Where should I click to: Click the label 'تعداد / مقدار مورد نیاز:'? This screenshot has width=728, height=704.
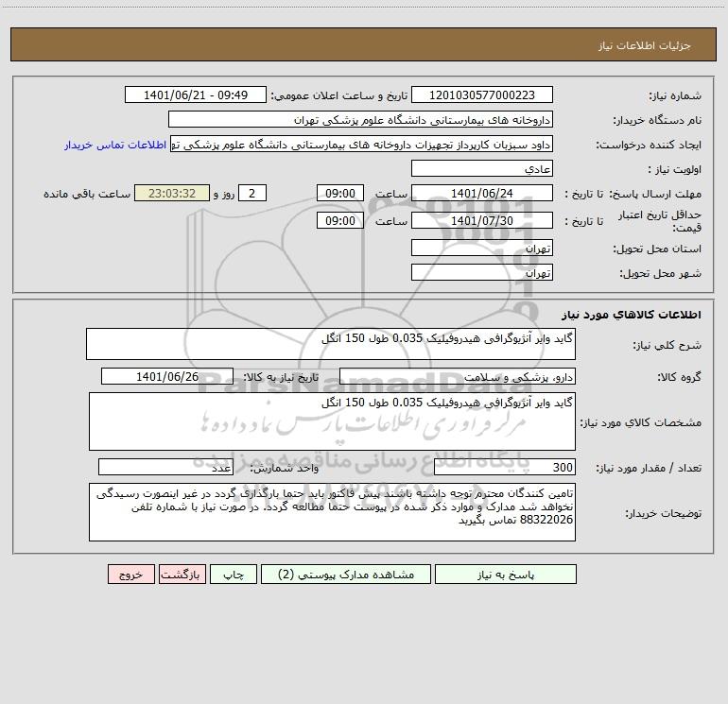(649, 469)
